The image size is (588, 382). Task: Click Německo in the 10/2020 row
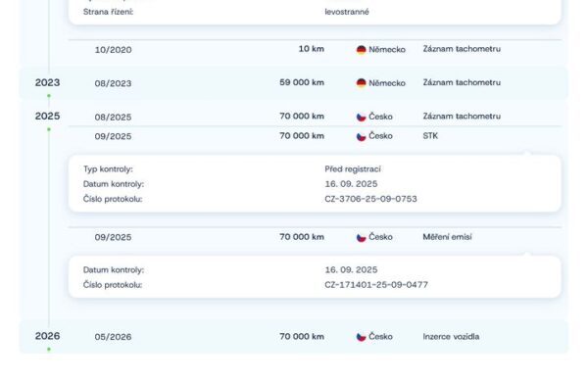387,50
